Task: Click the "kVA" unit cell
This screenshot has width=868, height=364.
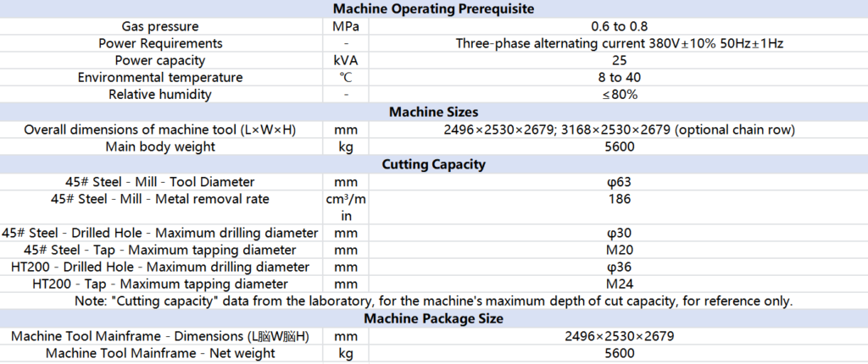Action: (346, 60)
